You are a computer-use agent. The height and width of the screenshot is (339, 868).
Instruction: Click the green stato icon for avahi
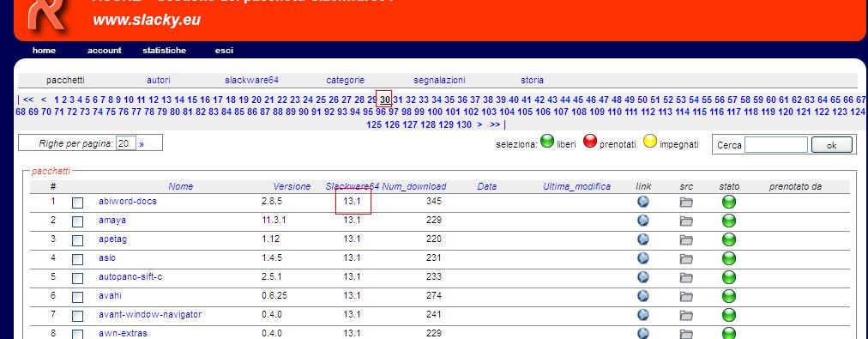coord(729,296)
